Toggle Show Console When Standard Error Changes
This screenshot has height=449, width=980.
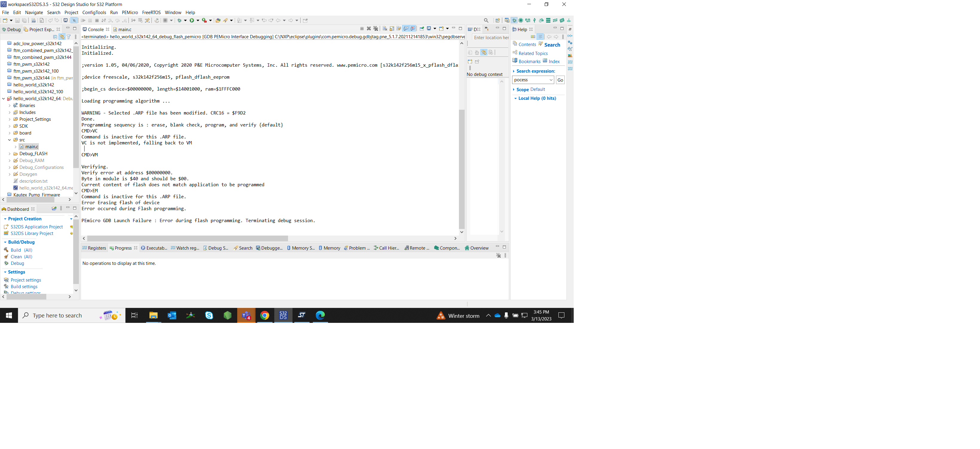[413, 28]
